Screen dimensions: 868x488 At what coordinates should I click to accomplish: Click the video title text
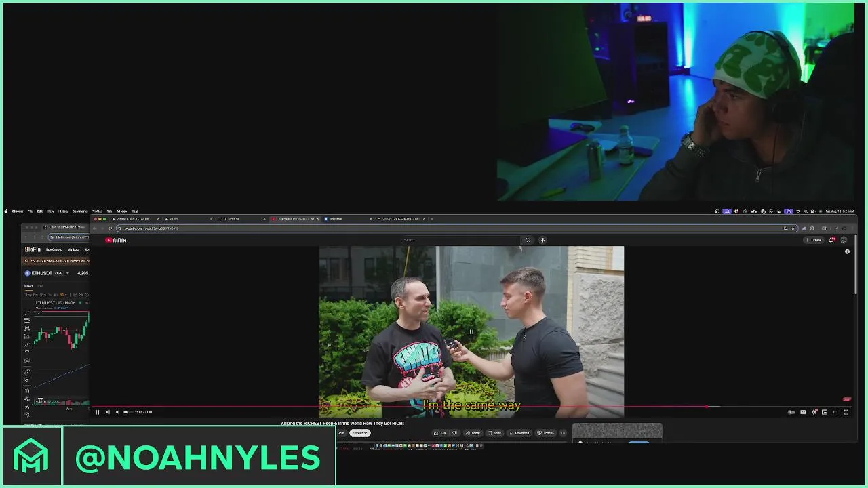point(342,424)
